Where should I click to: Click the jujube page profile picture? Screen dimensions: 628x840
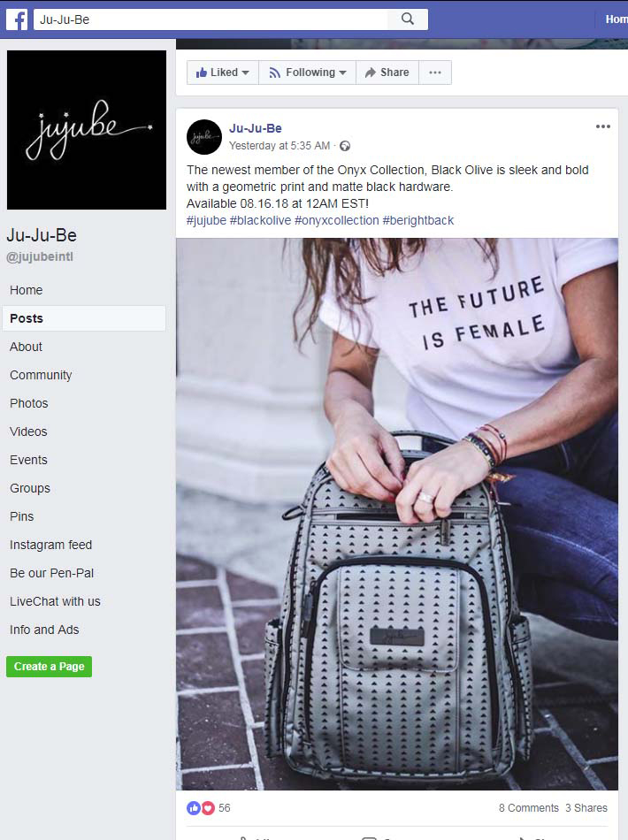(87, 130)
